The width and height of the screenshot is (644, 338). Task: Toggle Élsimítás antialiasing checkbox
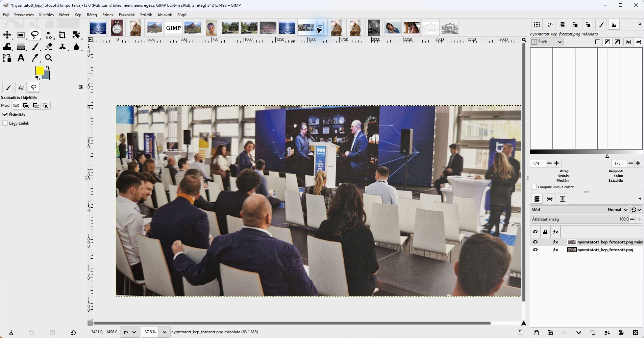tap(5, 115)
